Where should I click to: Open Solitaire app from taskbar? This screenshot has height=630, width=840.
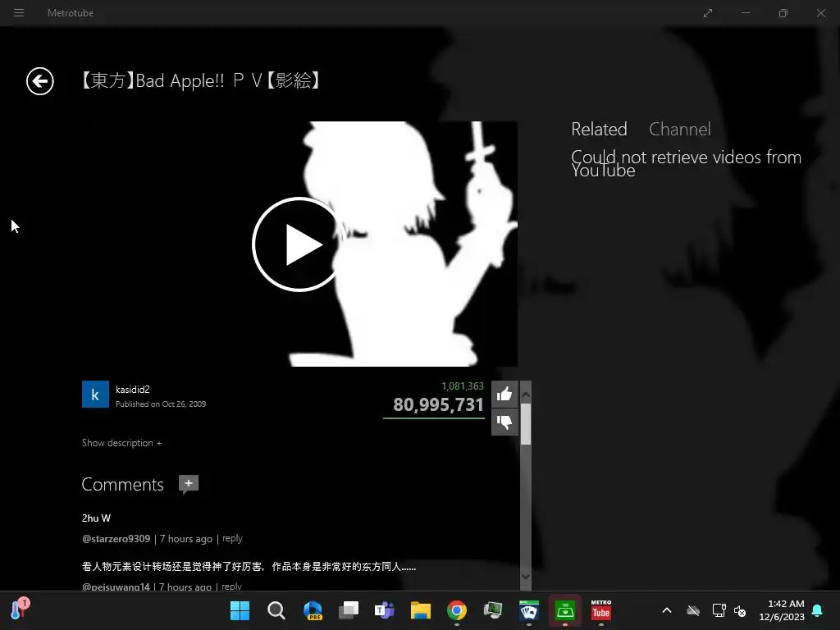pyautogui.click(x=529, y=610)
